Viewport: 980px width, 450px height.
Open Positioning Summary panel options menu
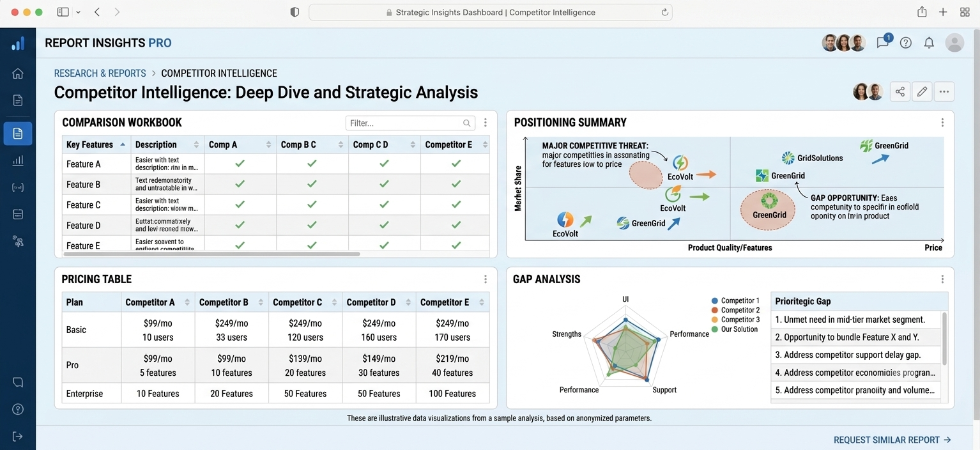point(942,123)
